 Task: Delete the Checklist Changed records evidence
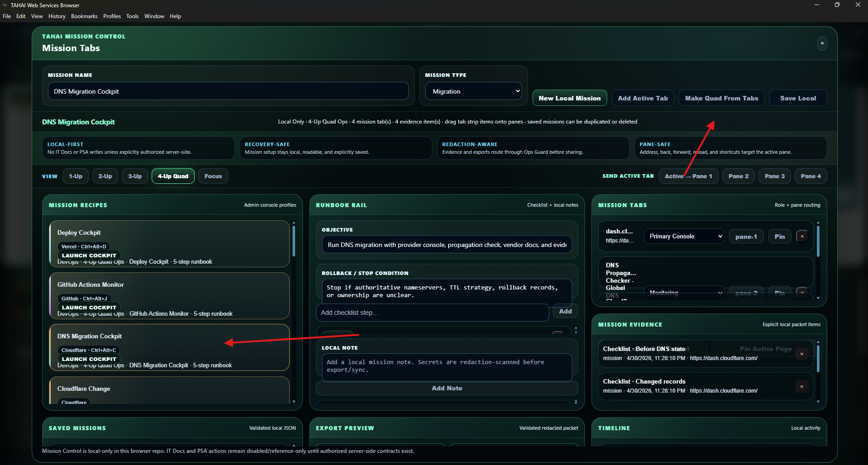(x=801, y=386)
